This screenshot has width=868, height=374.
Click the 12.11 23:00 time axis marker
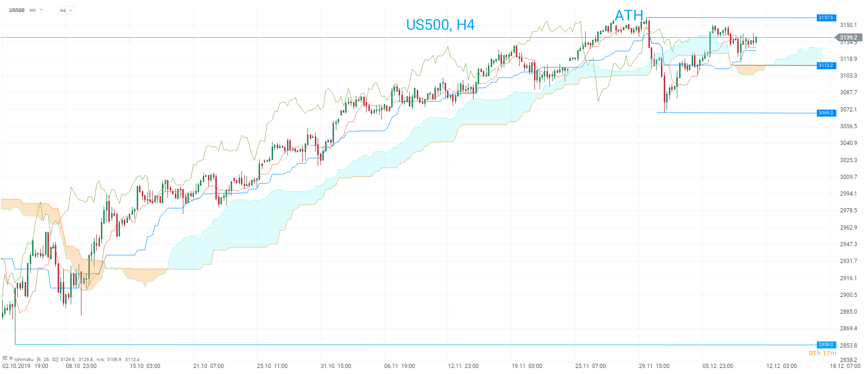(x=463, y=366)
